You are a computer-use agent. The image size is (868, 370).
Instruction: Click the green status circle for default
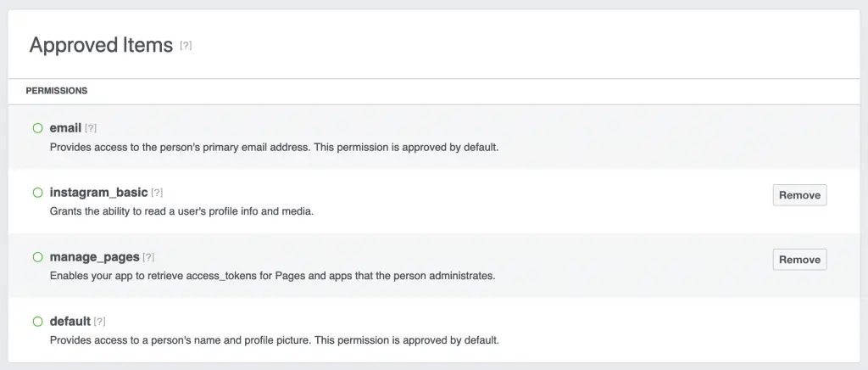click(x=37, y=322)
